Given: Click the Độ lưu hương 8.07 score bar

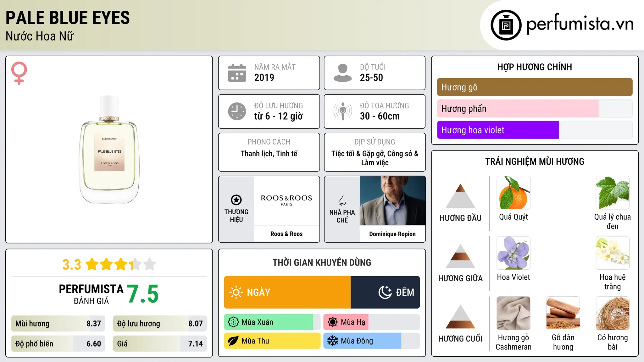Looking at the screenshot, I should pyautogui.click(x=160, y=324).
